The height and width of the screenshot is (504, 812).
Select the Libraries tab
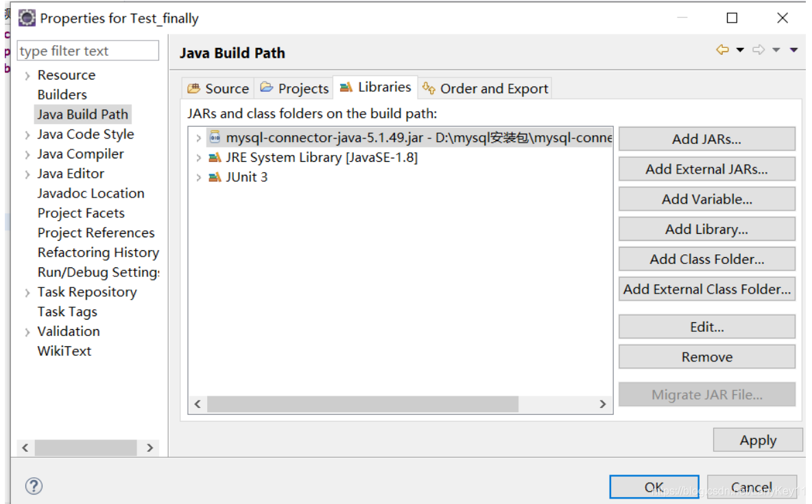tap(376, 87)
